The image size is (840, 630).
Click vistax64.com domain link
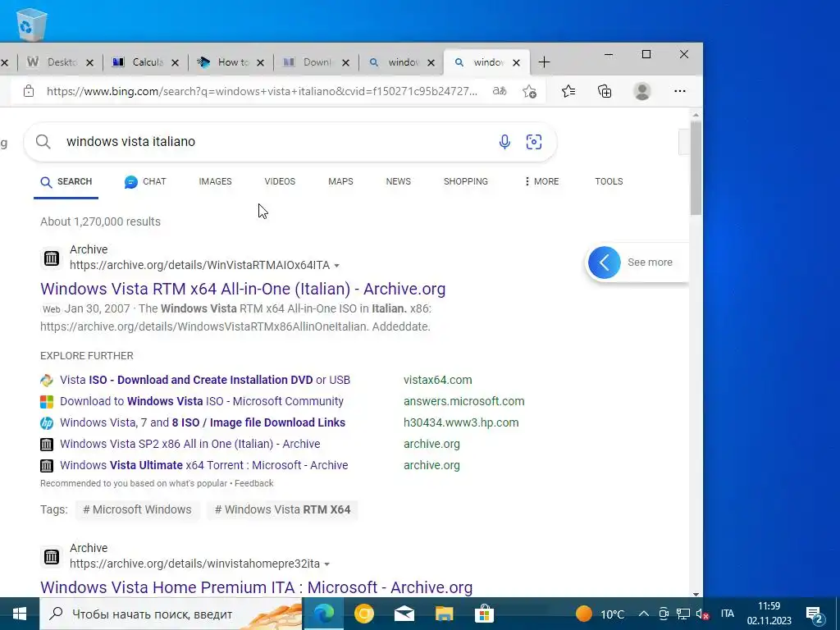click(438, 380)
